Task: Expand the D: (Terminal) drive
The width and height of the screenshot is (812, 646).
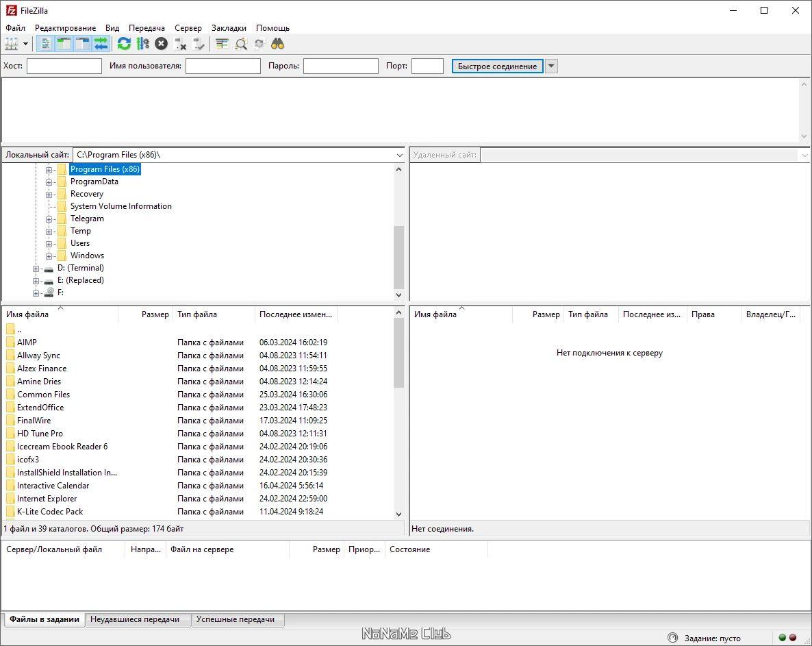Action: coord(36,269)
